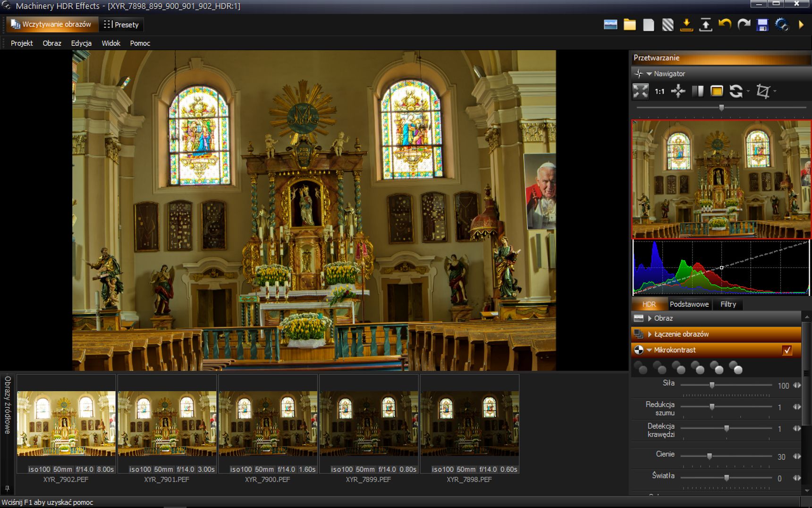The height and width of the screenshot is (508, 812).
Task: Expand the Obraz section
Action: pyautogui.click(x=650, y=319)
